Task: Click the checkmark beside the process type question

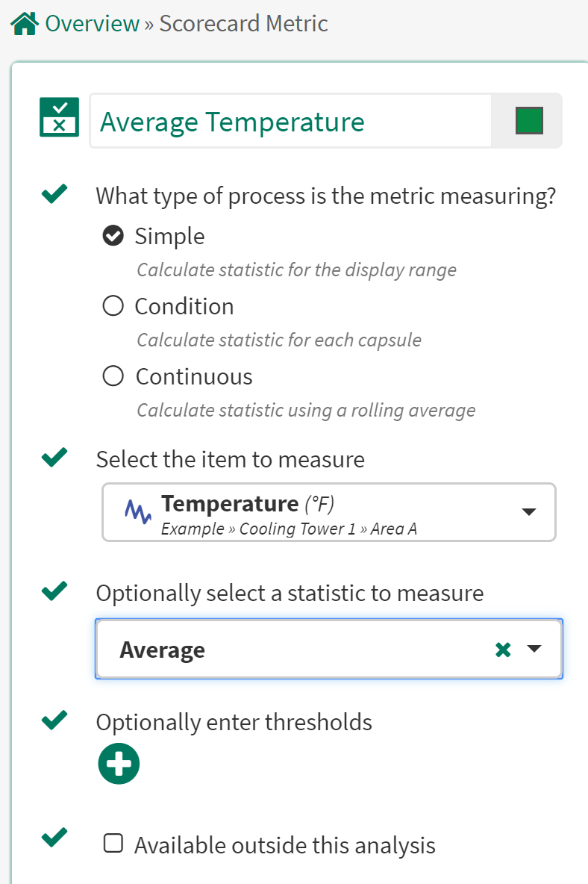Action: click(x=53, y=193)
